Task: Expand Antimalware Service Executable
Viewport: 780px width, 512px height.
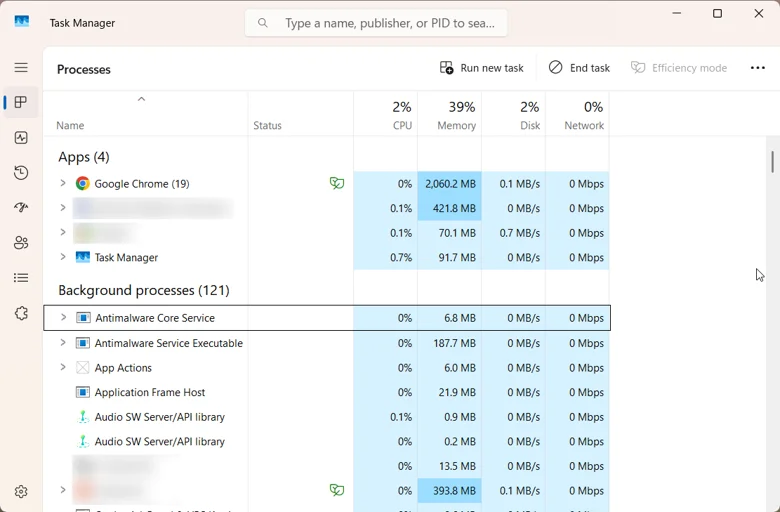Action: tap(63, 342)
